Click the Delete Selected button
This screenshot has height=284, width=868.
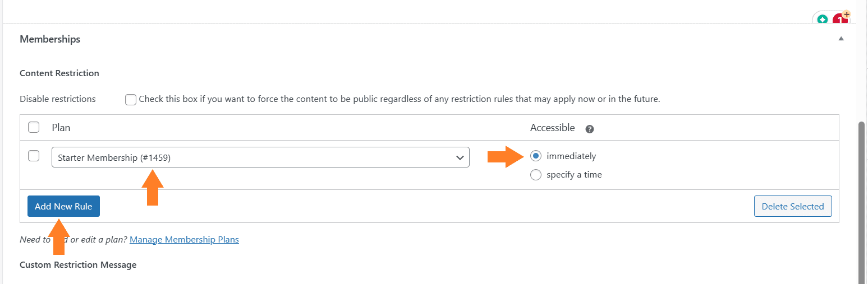pyautogui.click(x=793, y=206)
